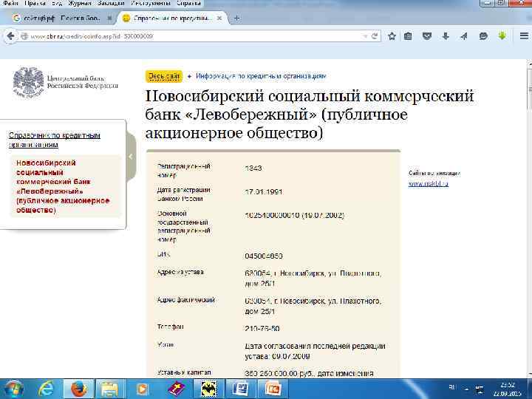Viewport: 532px width, 399px height.
Task: Click the chat smiley bubble toolbar icon
Action: pyautogui.click(x=483, y=36)
